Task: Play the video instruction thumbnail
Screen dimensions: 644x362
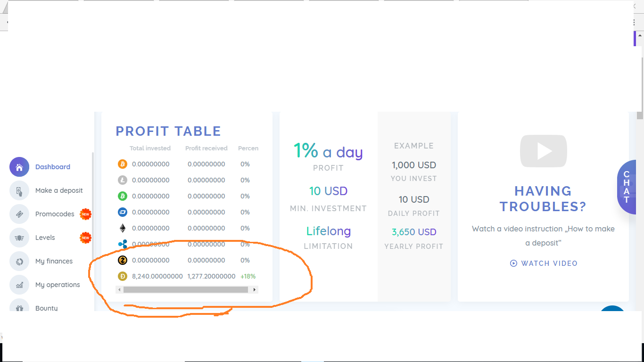Action: [x=543, y=151]
